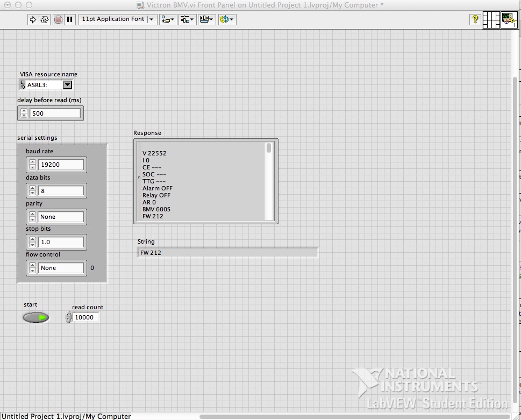The image size is (521, 420).
Task: Click the delay before read stepper
Action: [x=24, y=113]
